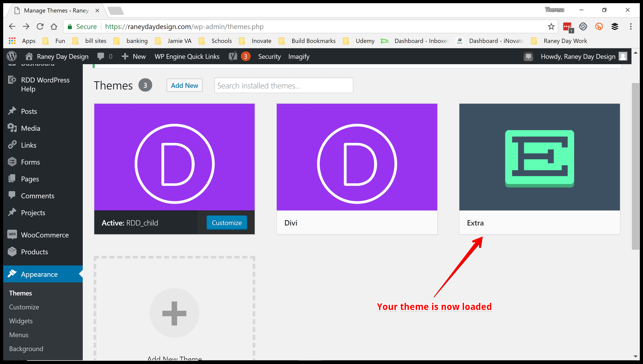Open the Chrome three-dot menu
The image size is (643, 364).
pos(631,26)
